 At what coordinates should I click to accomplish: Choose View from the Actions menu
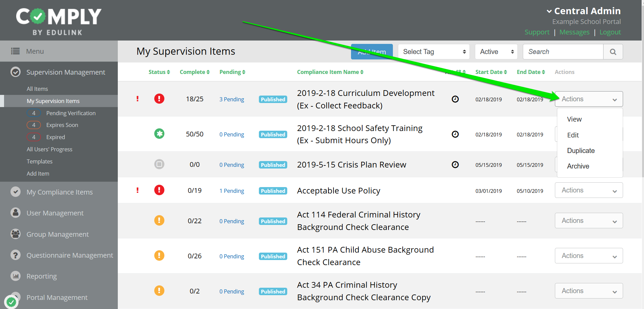[574, 119]
